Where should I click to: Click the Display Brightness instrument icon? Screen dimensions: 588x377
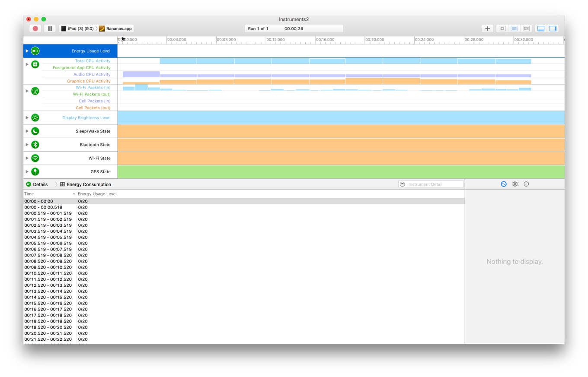click(x=35, y=117)
